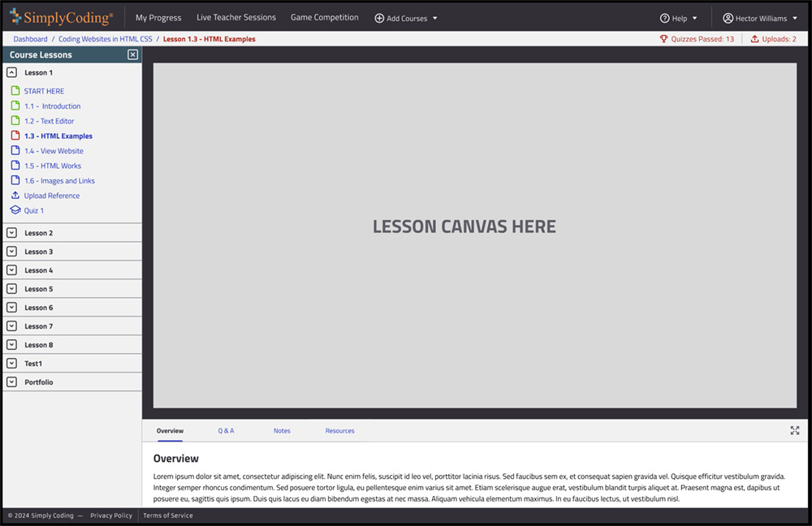Viewport: 812px width, 526px height.
Task: Click the fullscreen expand icon near the tabs
Action: tap(795, 431)
